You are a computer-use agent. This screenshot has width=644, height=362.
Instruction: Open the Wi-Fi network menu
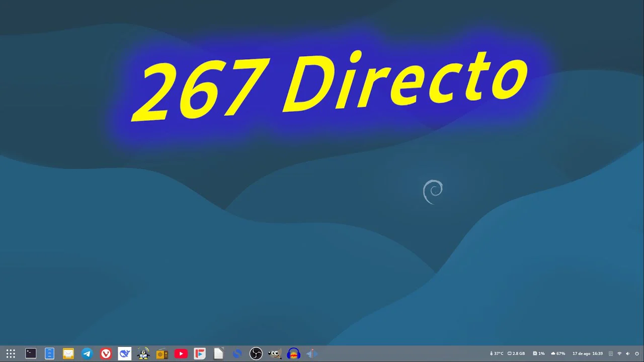[x=619, y=353]
